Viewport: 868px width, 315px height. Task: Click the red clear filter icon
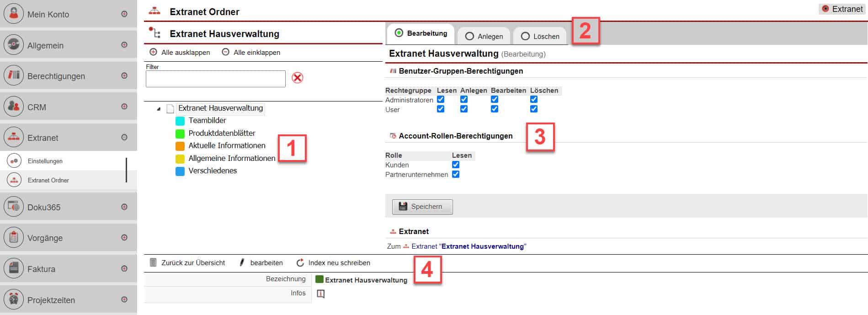pos(297,78)
